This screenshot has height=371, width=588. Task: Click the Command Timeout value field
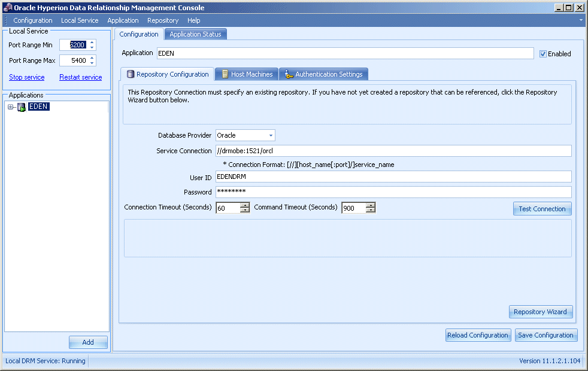[x=354, y=208]
